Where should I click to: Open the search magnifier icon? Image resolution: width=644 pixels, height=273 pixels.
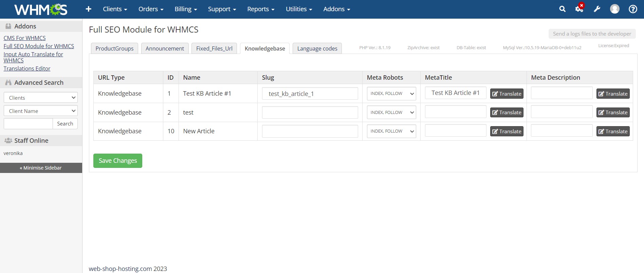(x=563, y=9)
